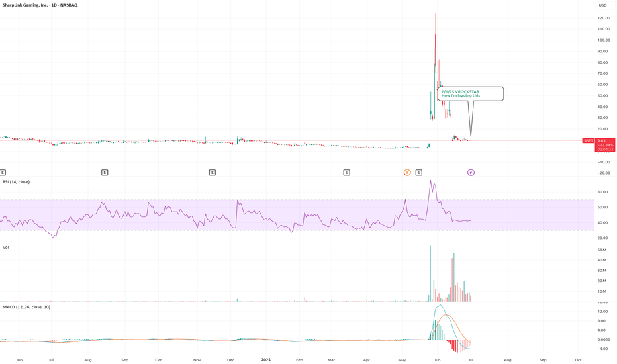Viewport: 617px width, 364px height.
Task: Click the 2025 year label on time axis
Action: (266, 359)
